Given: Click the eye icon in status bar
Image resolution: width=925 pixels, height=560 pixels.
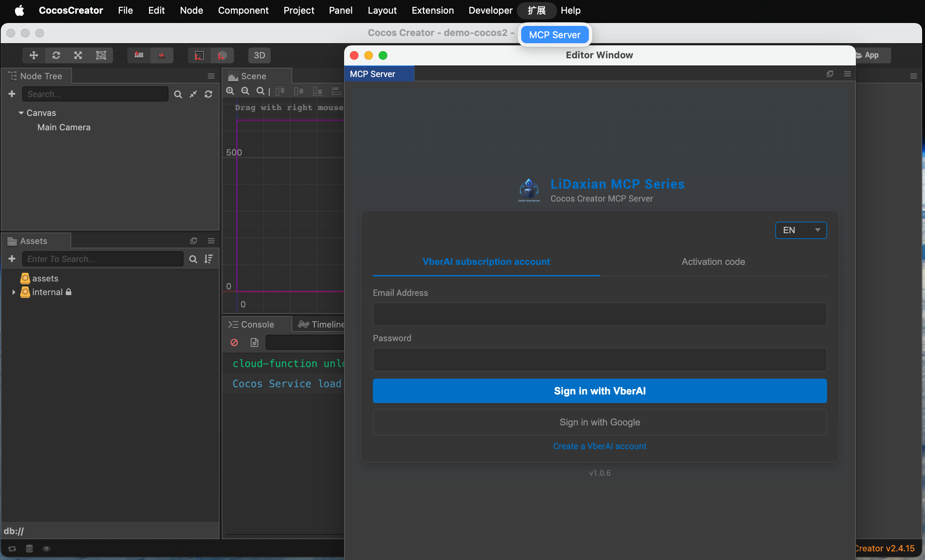Looking at the screenshot, I should (x=46, y=548).
